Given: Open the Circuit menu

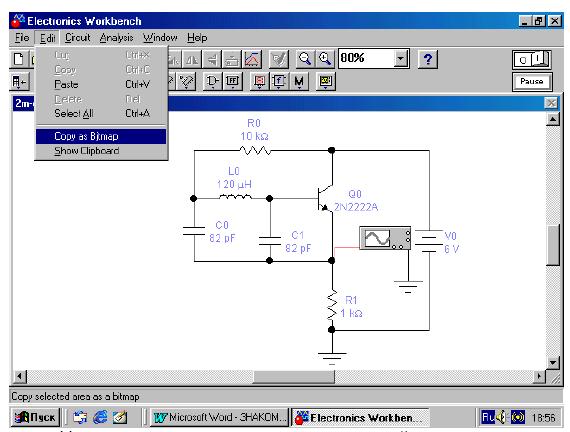Looking at the screenshot, I should pos(77,37).
